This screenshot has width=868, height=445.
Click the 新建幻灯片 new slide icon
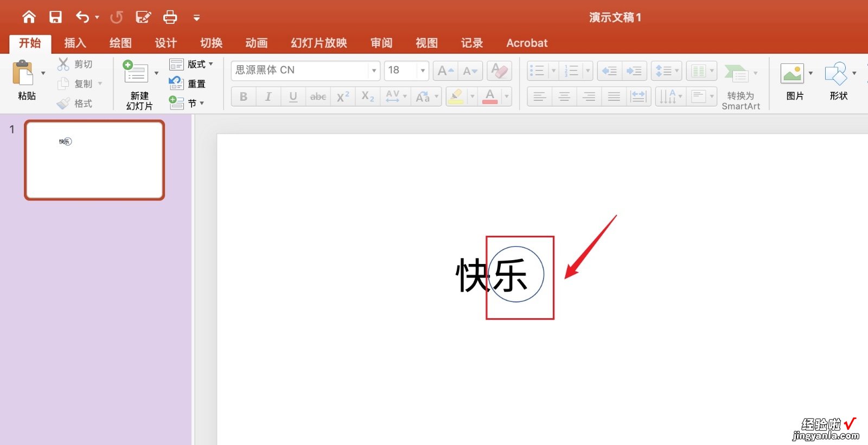[x=136, y=73]
